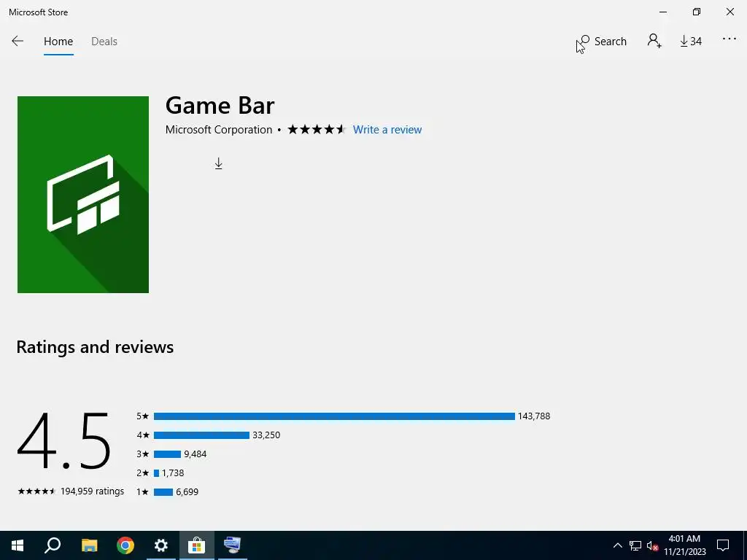Click the 9,484 count

196,454
